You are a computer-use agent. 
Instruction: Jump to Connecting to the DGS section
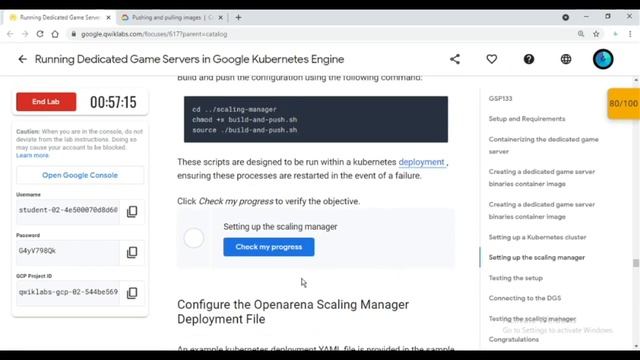click(524, 298)
